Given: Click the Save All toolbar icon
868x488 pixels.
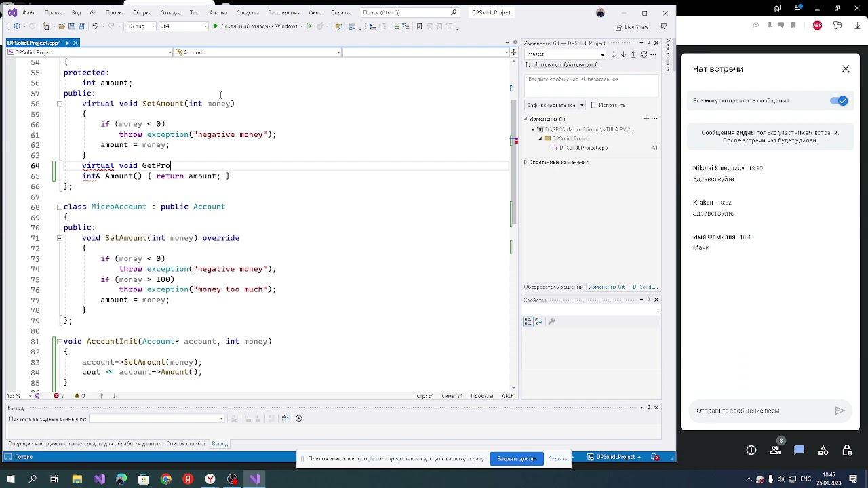Looking at the screenshot, I should [x=81, y=26].
